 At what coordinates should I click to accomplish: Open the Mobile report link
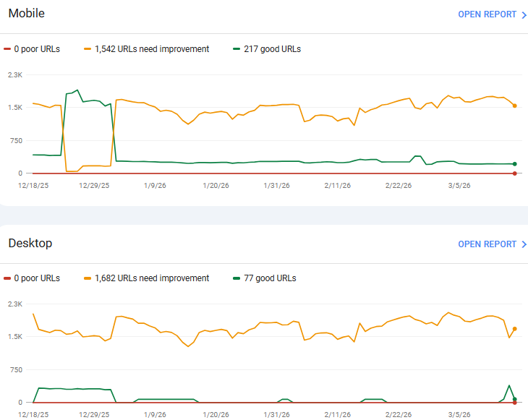[487, 14]
